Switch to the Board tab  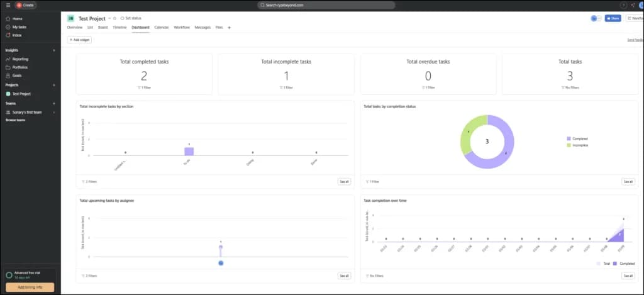point(103,28)
